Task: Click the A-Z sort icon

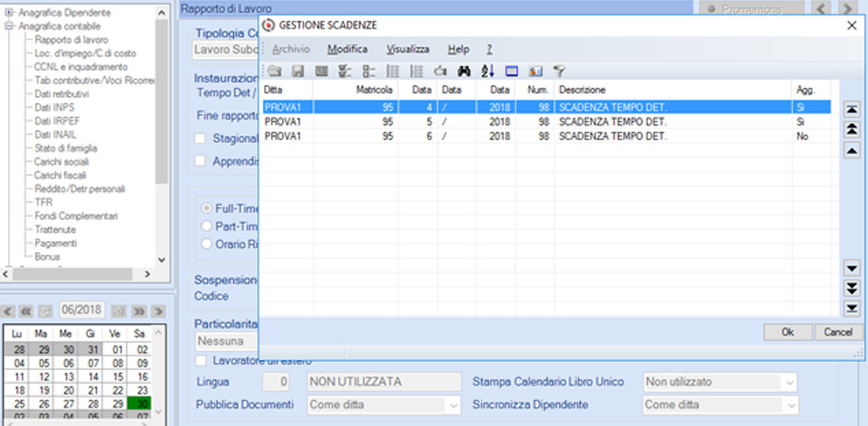Action: tap(488, 71)
